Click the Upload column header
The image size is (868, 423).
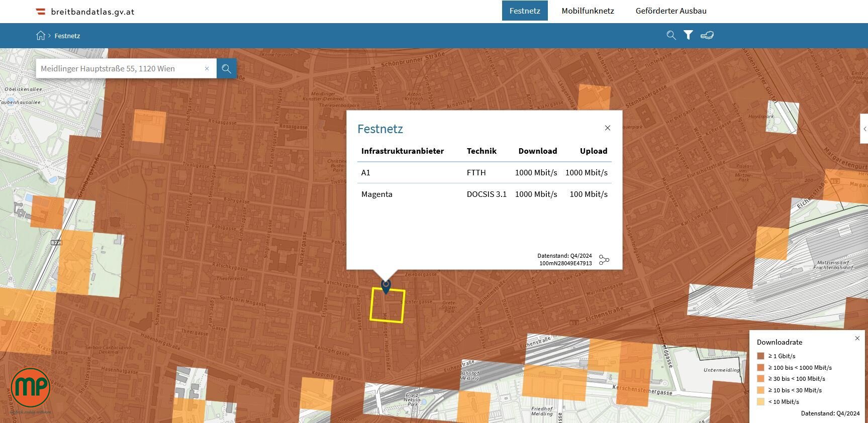(594, 151)
